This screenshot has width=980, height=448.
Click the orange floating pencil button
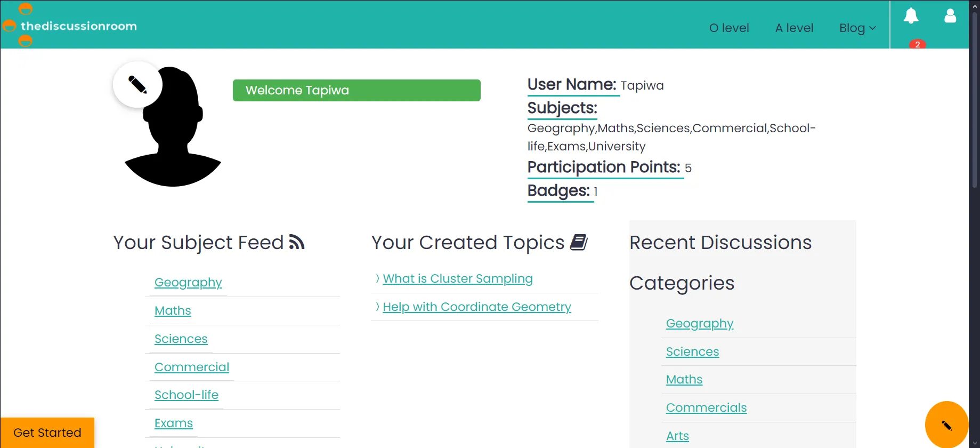point(946,425)
